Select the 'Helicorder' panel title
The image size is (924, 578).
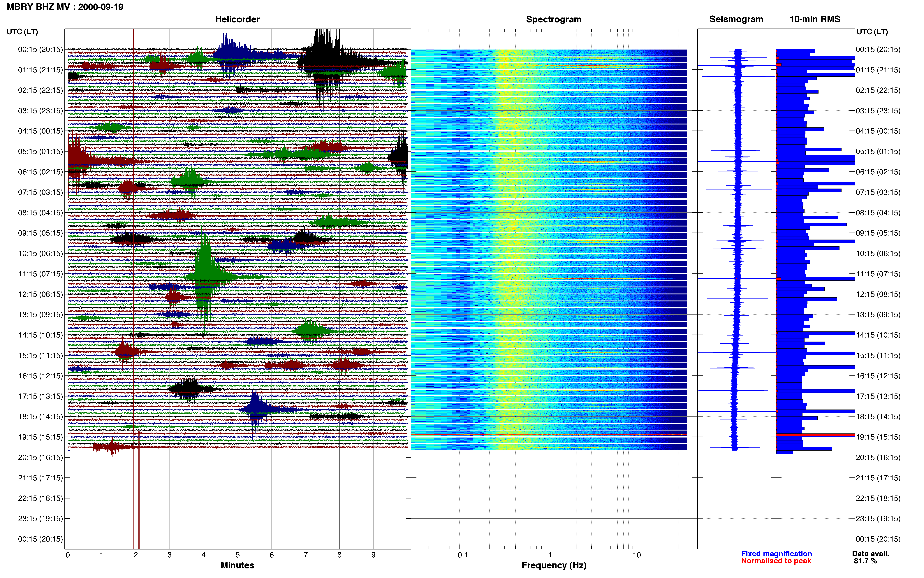pyautogui.click(x=237, y=19)
